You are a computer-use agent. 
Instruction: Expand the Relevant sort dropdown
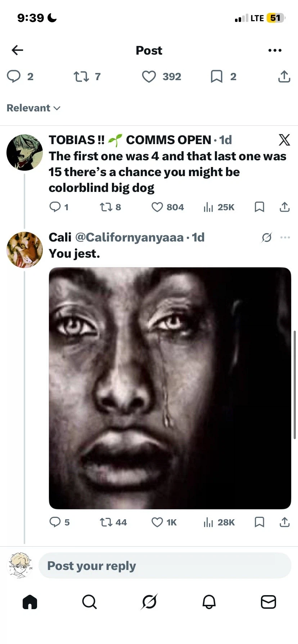33,108
